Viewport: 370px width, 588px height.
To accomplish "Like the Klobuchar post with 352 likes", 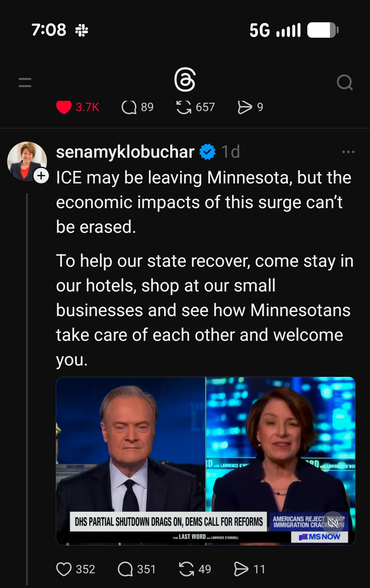I will click(64, 569).
